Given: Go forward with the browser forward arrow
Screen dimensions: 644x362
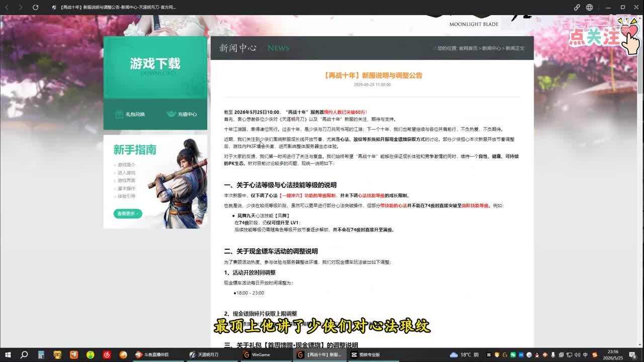Looking at the screenshot, I should point(21,8).
